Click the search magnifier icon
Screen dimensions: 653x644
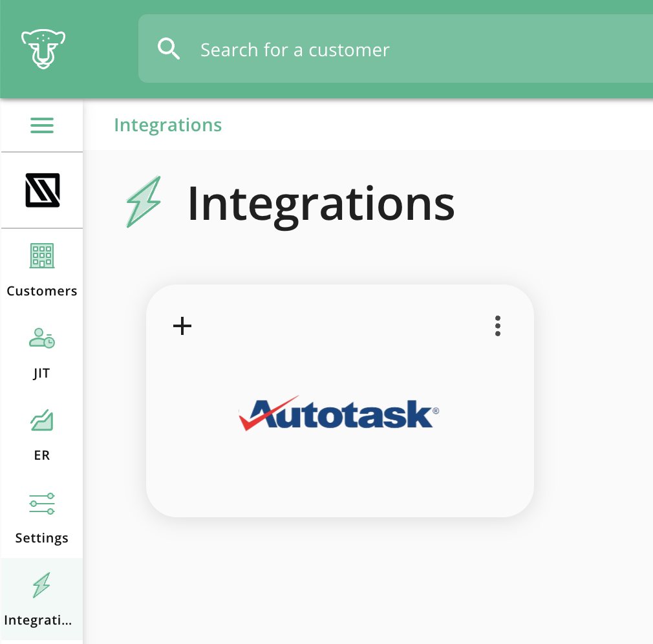coord(169,48)
